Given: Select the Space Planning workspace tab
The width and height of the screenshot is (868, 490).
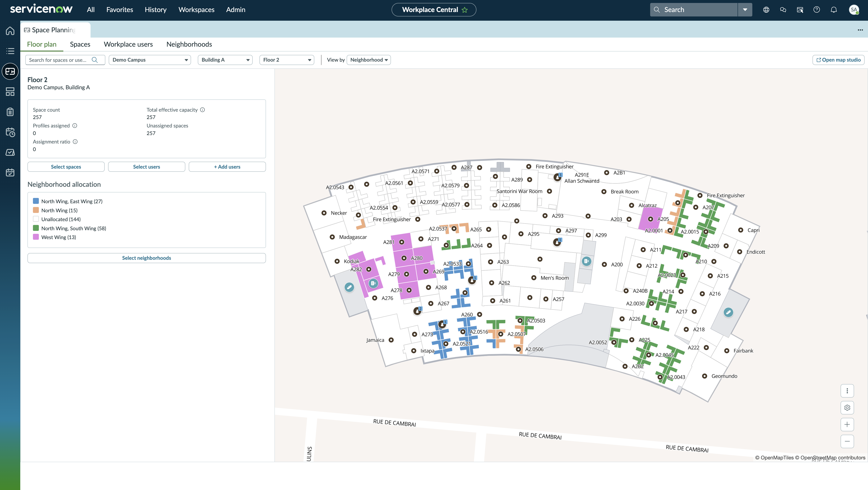Looking at the screenshot, I should tap(55, 30).
